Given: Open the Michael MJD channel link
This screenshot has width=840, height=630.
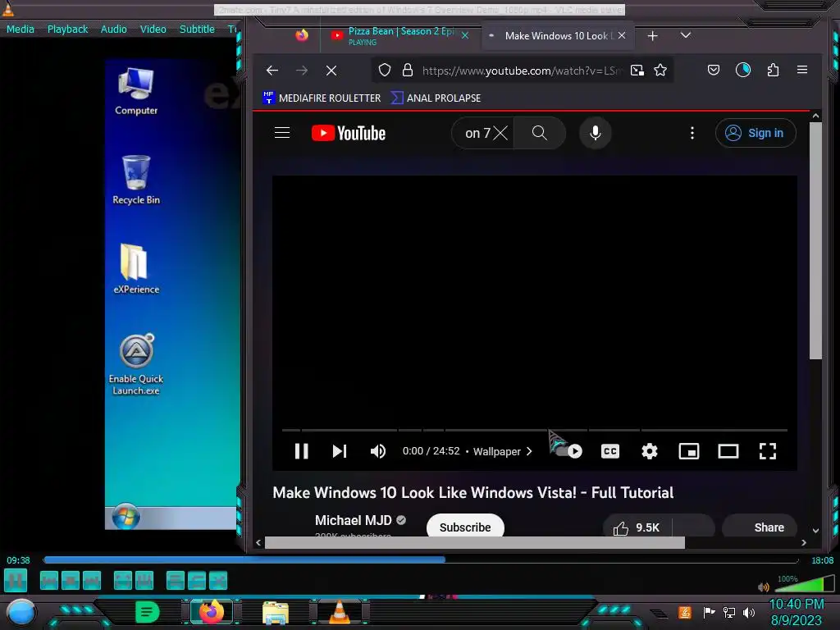Looking at the screenshot, I should [x=353, y=520].
